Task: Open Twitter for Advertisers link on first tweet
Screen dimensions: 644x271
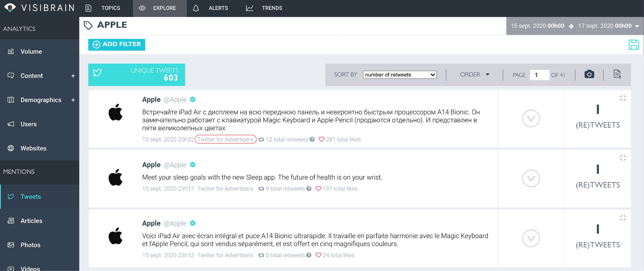Action: coord(225,139)
